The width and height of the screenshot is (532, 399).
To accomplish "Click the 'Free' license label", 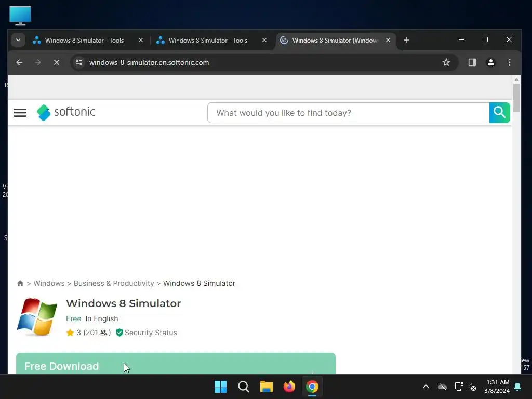I will tap(74, 318).
